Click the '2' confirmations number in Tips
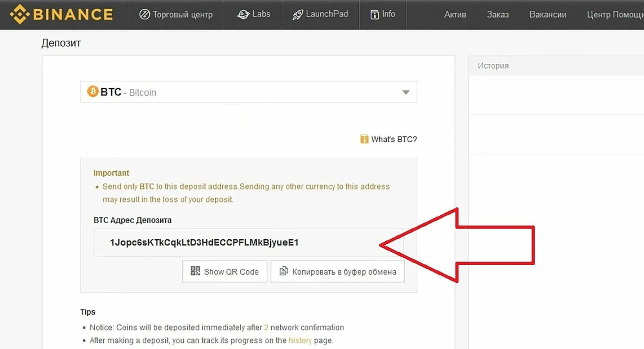This screenshot has width=644, height=349. pyautogui.click(x=266, y=327)
